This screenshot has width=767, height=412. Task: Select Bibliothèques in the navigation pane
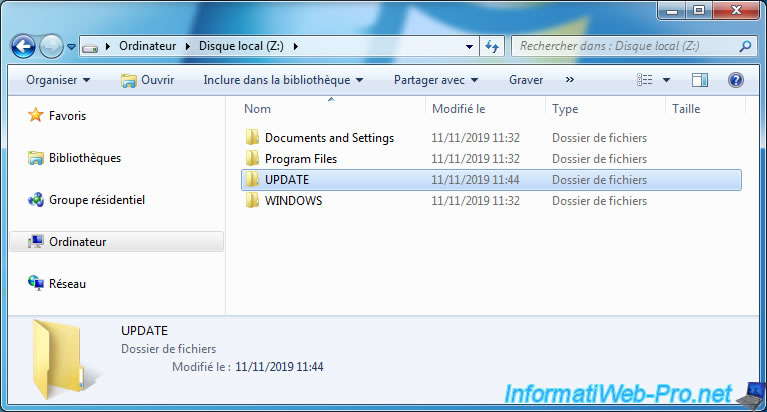[85, 158]
